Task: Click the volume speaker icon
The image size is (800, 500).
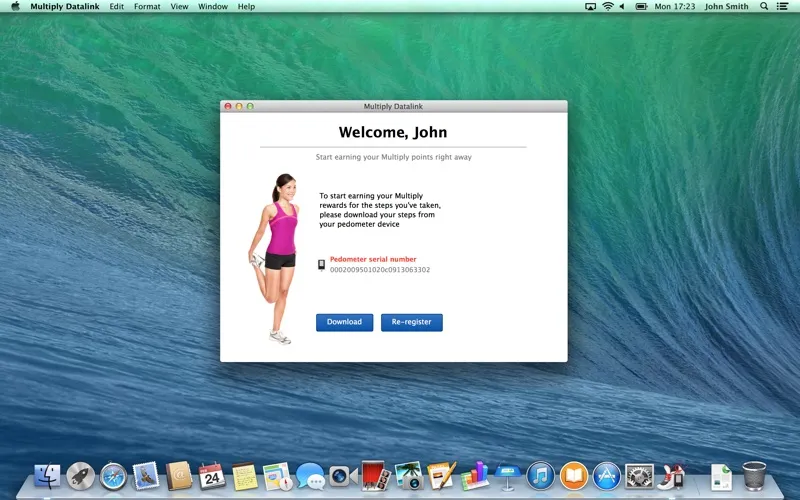Action: [x=622, y=6]
